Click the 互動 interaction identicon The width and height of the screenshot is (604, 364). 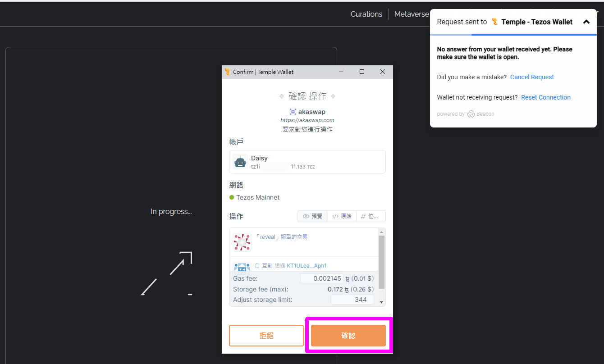point(242,267)
